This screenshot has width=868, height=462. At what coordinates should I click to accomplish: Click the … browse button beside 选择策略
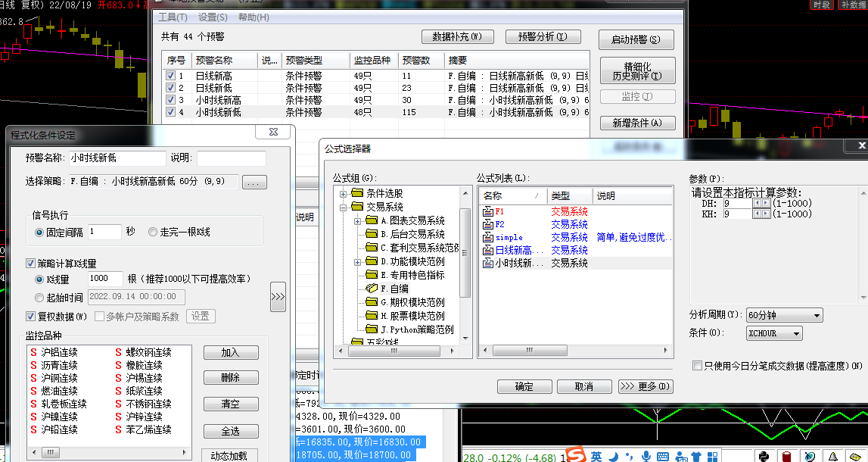pyautogui.click(x=254, y=183)
